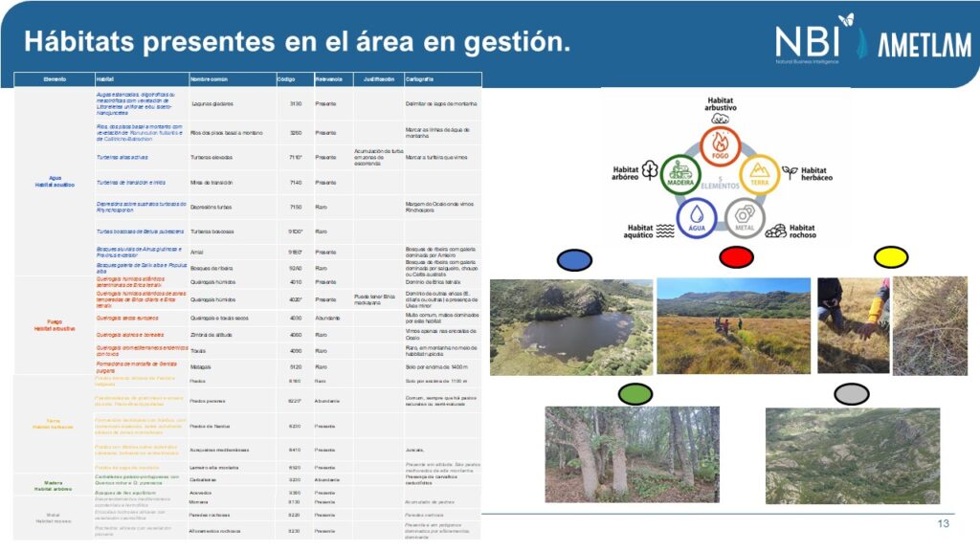Open the oak forest trunks photo
980x551 pixels.
(632, 454)
